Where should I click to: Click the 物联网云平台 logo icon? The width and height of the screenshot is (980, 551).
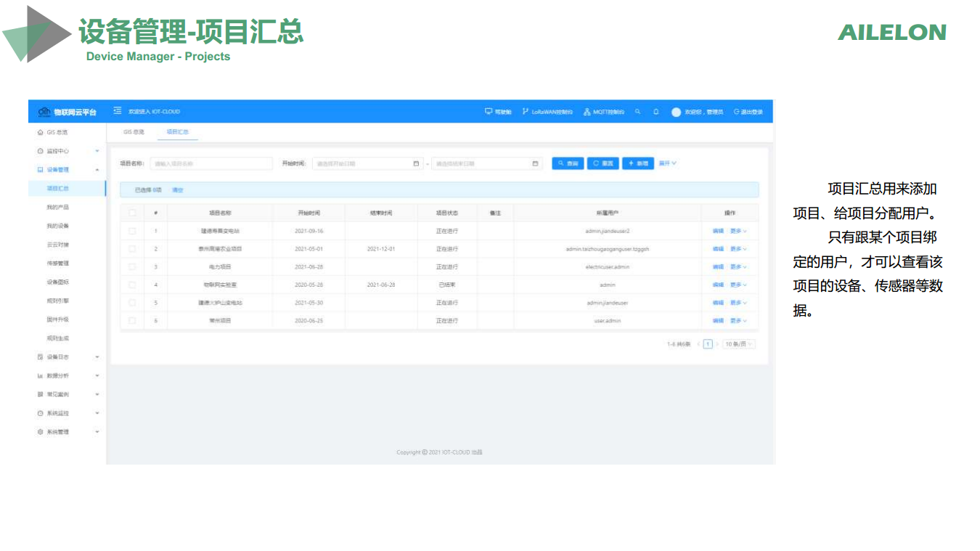pos(44,111)
